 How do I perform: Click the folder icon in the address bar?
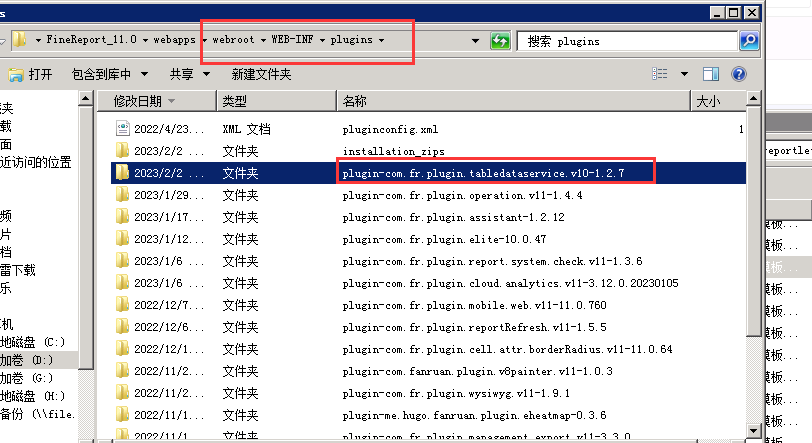pyautogui.click(x=19, y=39)
